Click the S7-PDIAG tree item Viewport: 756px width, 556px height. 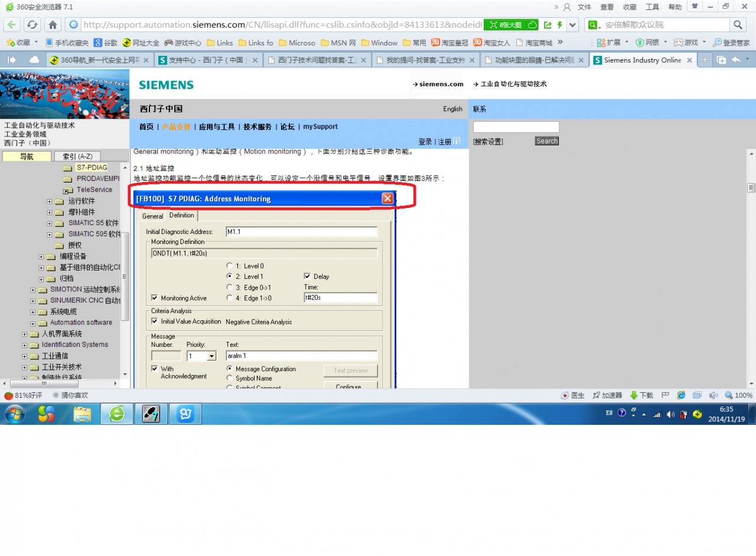click(92, 168)
